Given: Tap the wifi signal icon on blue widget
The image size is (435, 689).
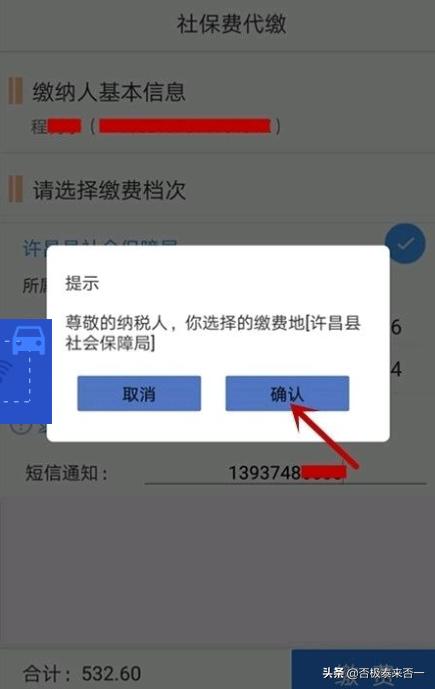Looking at the screenshot, I should [4, 373].
